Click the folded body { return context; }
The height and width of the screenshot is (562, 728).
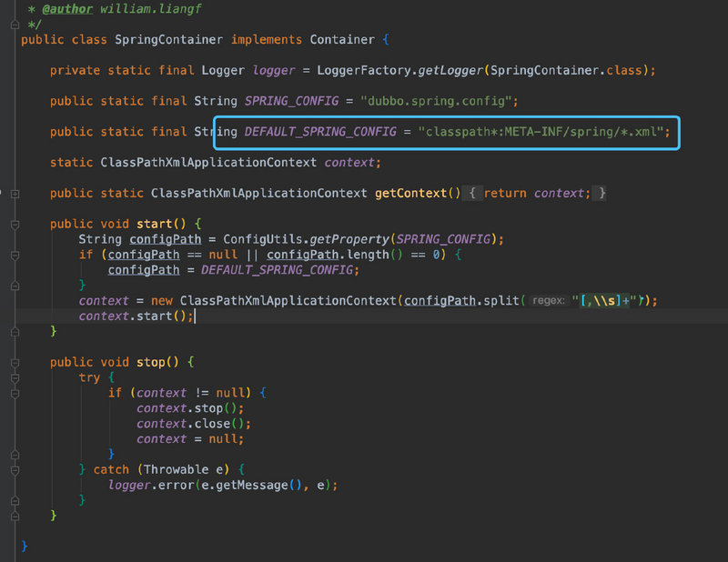pyautogui.click(x=534, y=193)
